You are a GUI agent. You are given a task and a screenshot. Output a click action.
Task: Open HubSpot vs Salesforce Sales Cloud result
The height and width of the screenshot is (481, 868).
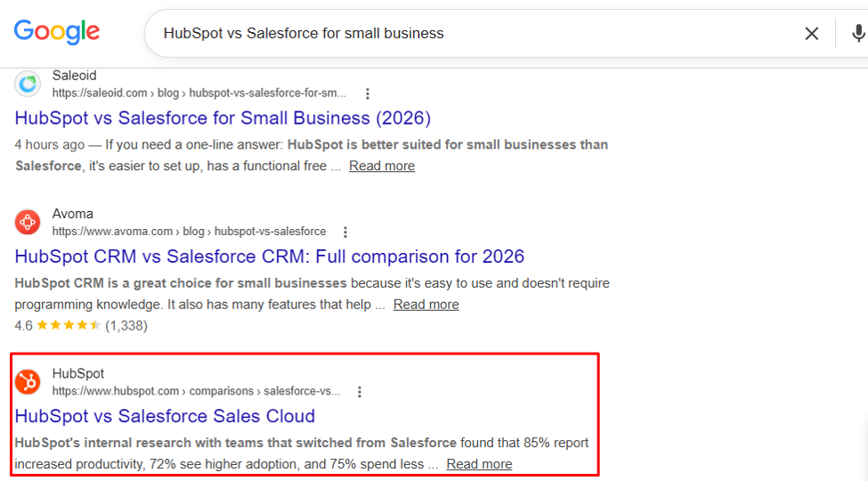tap(165, 416)
